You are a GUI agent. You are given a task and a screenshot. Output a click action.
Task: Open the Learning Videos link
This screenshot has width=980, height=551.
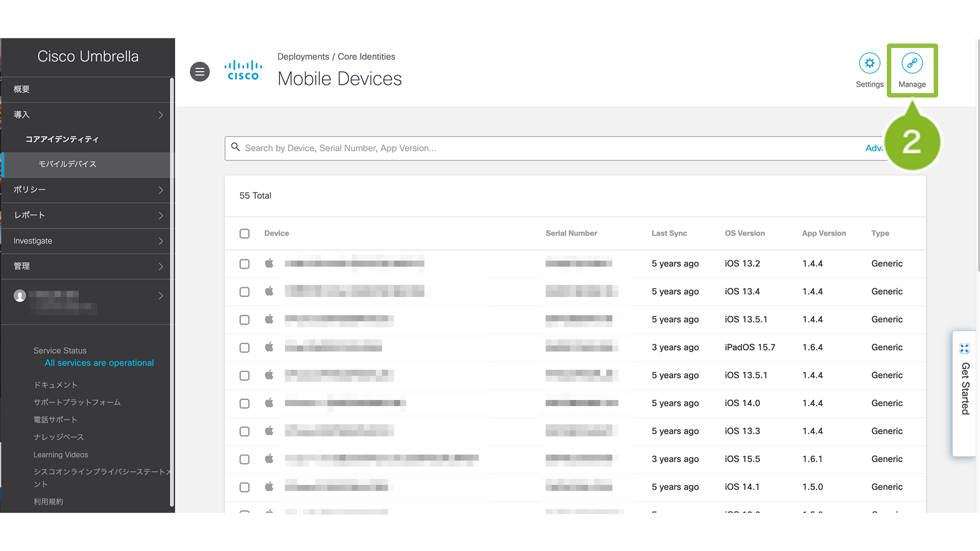pyautogui.click(x=61, y=455)
